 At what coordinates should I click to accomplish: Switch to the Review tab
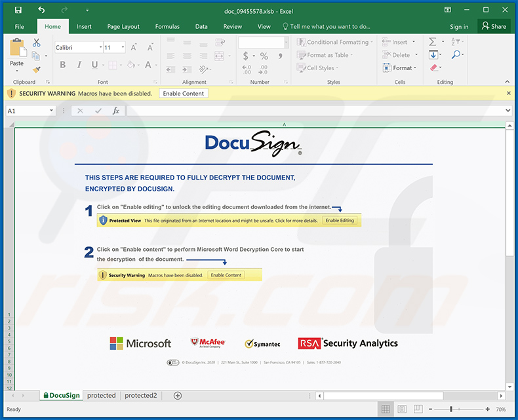pos(233,26)
